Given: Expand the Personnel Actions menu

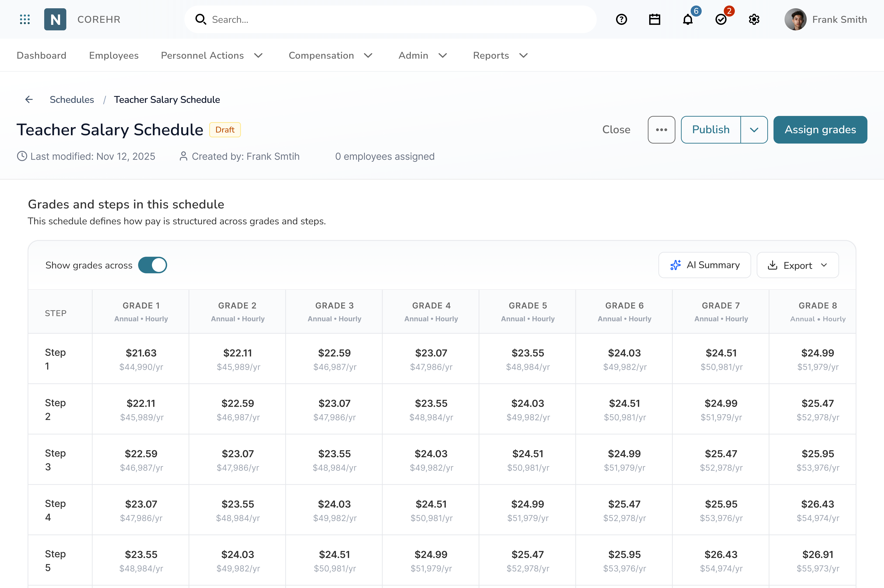Looking at the screenshot, I should (x=212, y=55).
